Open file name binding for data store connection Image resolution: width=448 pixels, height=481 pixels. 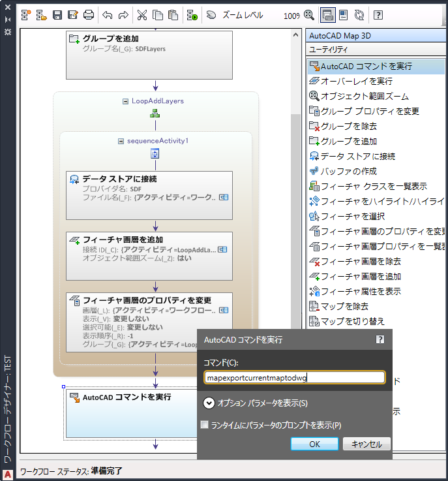tap(224, 197)
